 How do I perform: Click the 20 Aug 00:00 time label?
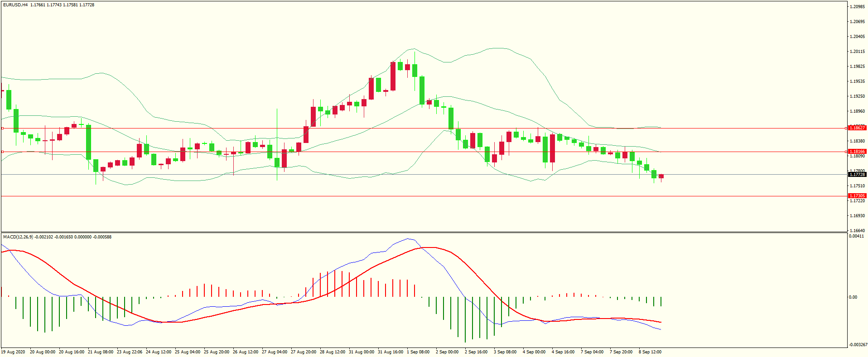[43, 352]
